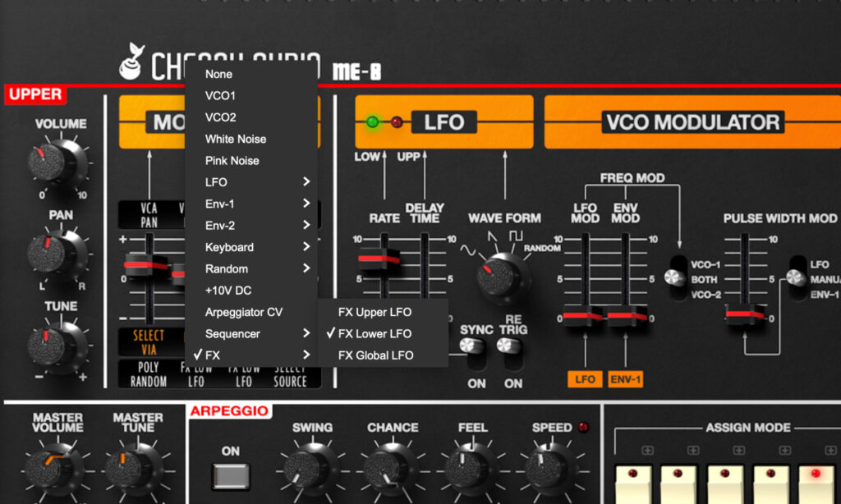The height and width of the screenshot is (504, 841).
Task: Select the orange ENV-1 badge under ENV MOD
Action: coord(626,379)
